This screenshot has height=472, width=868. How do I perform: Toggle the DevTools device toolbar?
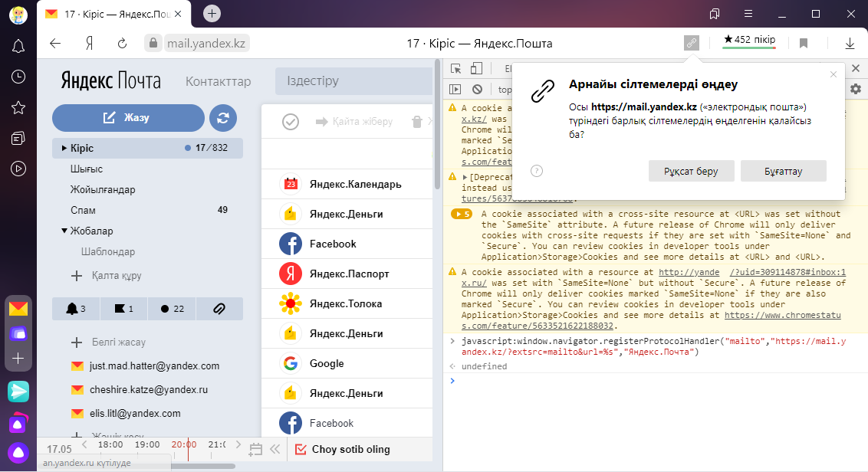(x=476, y=69)
